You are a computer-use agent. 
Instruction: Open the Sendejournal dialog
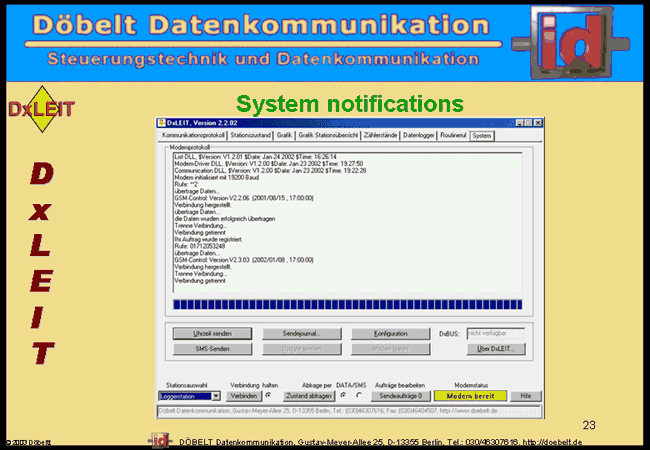click(x=302, y=334)
